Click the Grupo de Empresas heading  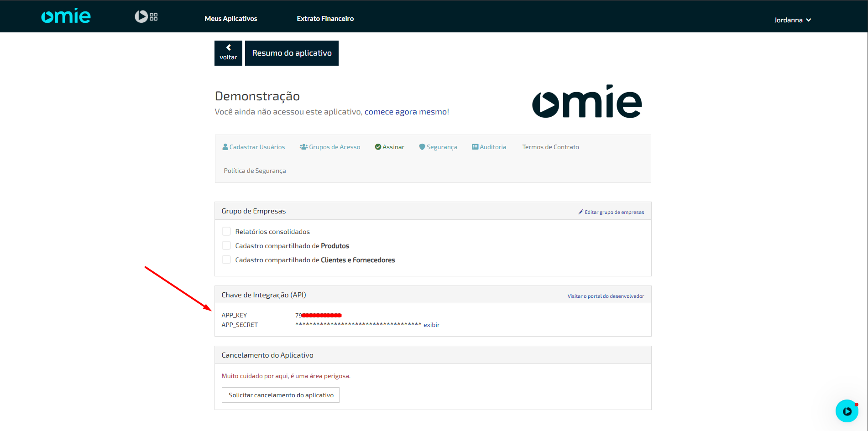click(254, 211)
